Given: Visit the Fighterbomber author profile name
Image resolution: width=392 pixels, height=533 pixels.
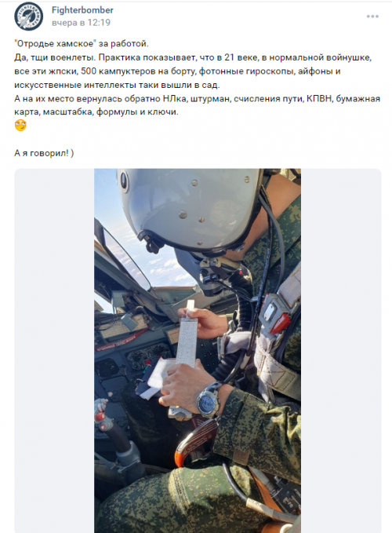Looking at the screenshot, I should click(x=82, y=10).
